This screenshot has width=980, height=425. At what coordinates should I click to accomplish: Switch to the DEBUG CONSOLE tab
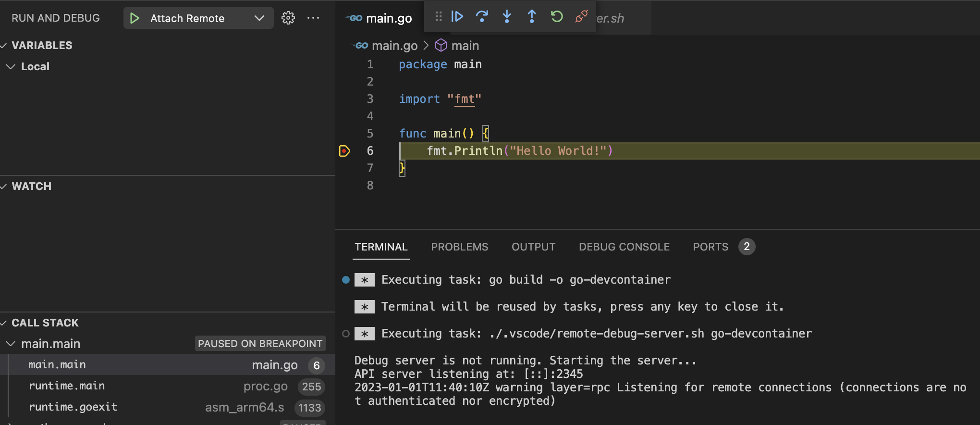click(624, 247)
